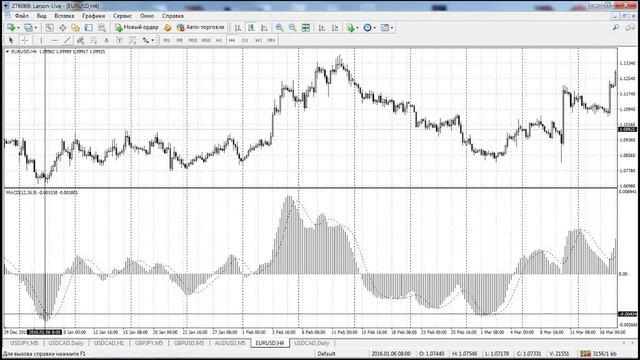Show the Terminal panel icon
Viewport: 640px width, 360px height.
coord(89,28)
